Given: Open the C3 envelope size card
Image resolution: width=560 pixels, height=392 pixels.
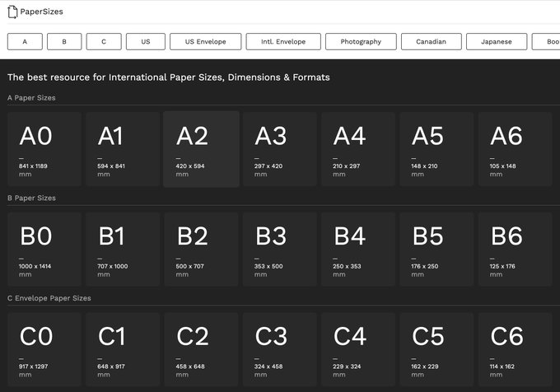Looking at the screenshot, I should coord(280,350).
